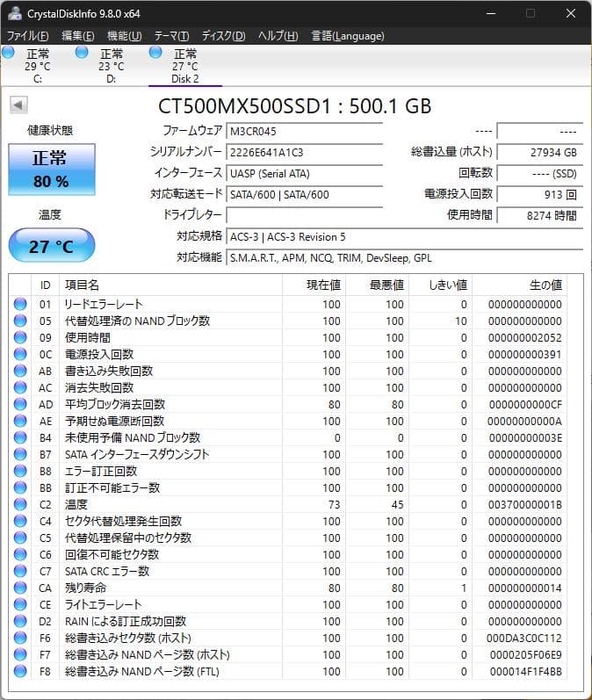Click the blue orb for ID B4 row

point(20,437)
